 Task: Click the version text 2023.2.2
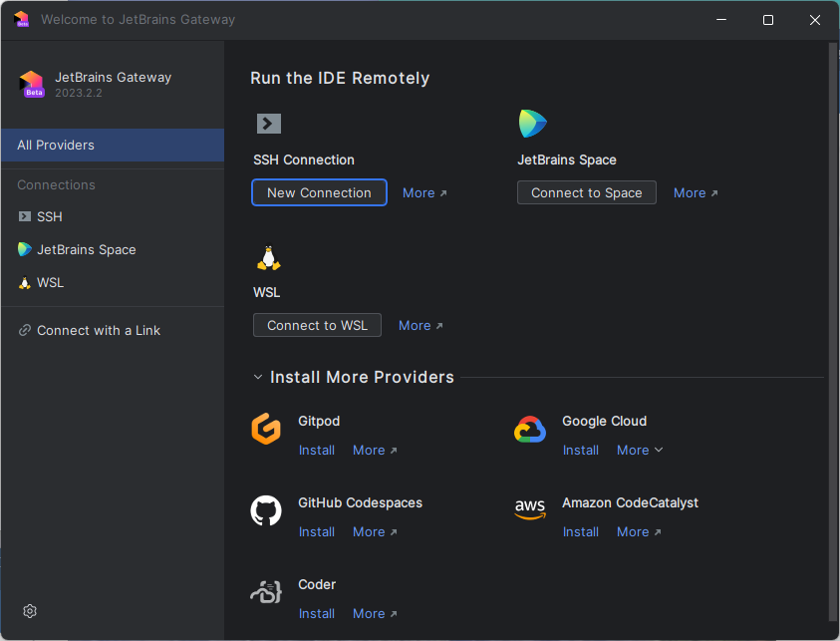tap(78, 93)
